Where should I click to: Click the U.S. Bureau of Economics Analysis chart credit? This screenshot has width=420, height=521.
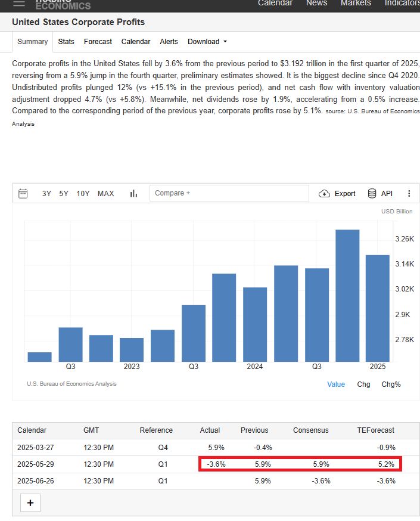[71, 384]
